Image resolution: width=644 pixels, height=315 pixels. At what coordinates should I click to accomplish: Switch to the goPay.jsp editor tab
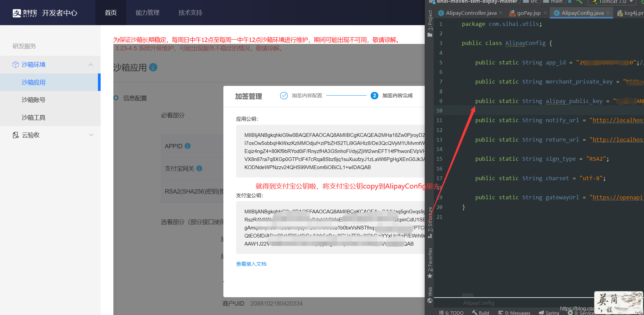click(x=528, y=13)
